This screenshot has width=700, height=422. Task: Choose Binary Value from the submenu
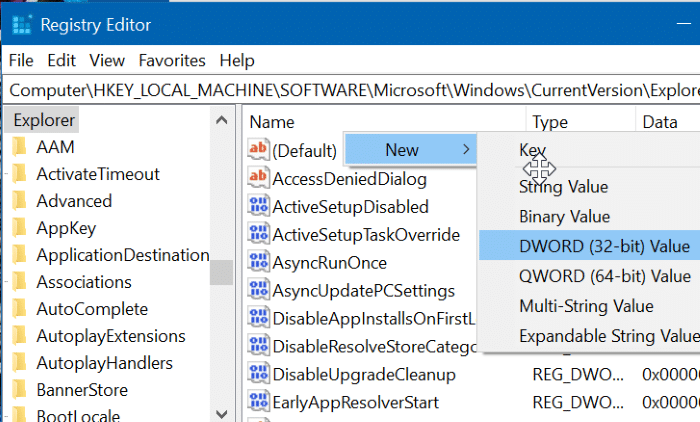pos(564,217)
